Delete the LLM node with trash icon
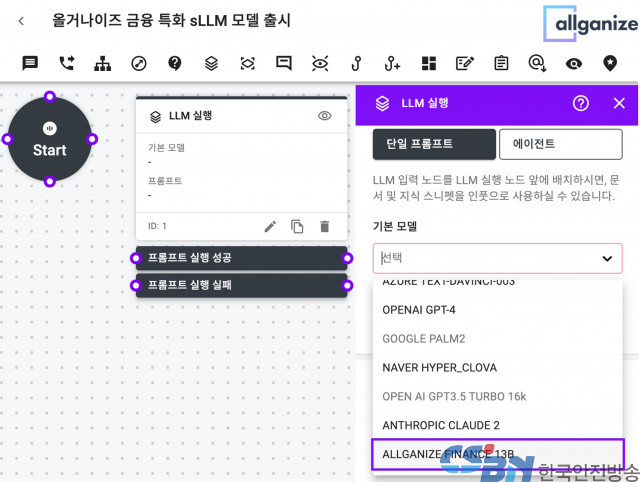The image size is (640, 482). tap(324, 226)
